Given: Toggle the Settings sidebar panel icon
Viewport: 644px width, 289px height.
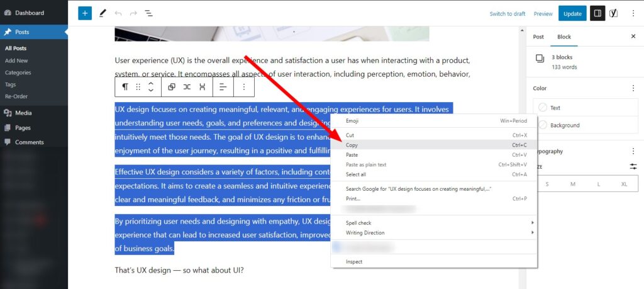Looking at the screenshot, I should click(x=597, y=13).
